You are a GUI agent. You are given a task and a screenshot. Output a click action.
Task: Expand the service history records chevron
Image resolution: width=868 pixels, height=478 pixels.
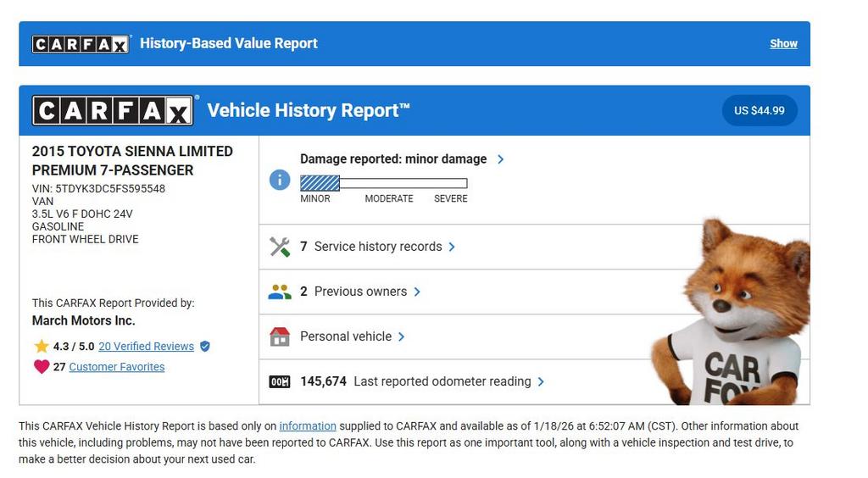(452, 247)
